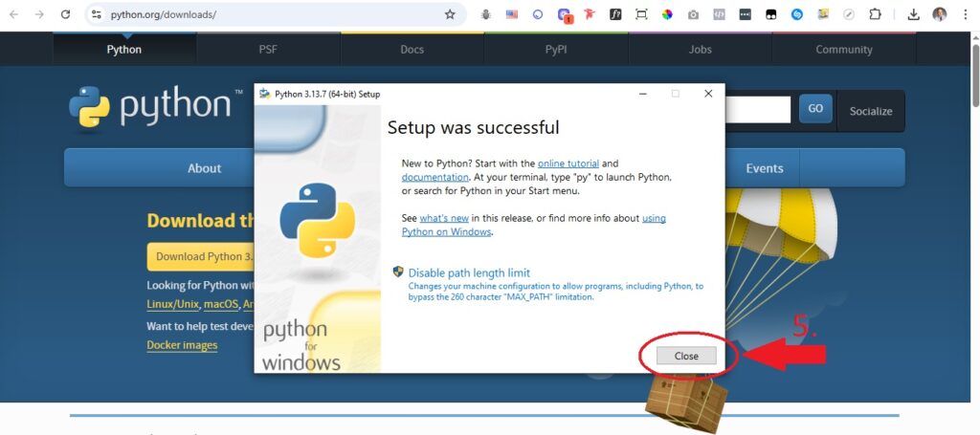Click the browser forward arrow
Image resolution: width=980 pixels, height=435 pixels.
(39, 14)
